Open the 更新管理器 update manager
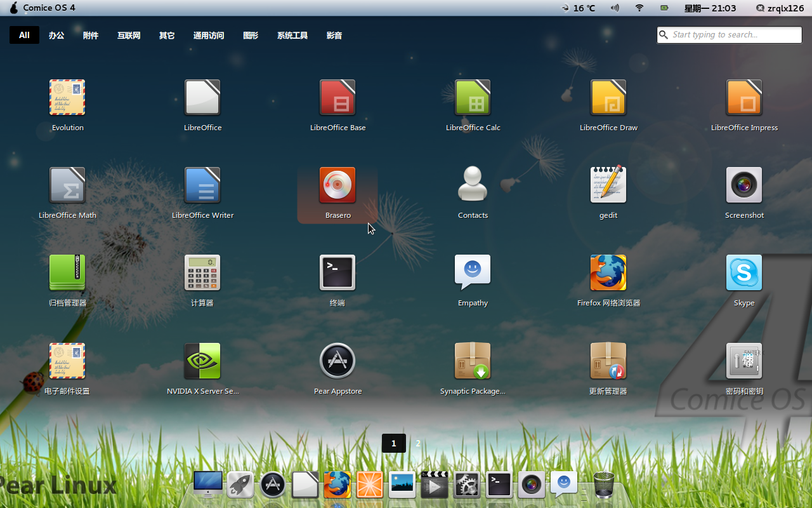 (x=608, y=361)
